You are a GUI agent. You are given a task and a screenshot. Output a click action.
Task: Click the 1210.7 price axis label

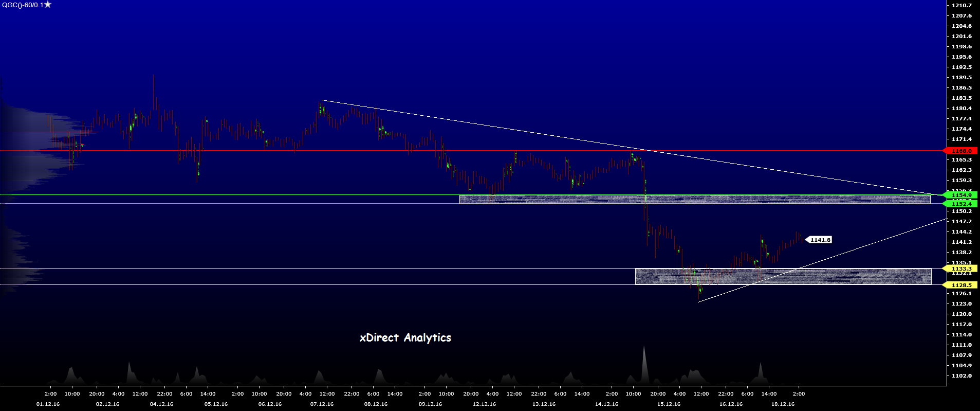961,5
